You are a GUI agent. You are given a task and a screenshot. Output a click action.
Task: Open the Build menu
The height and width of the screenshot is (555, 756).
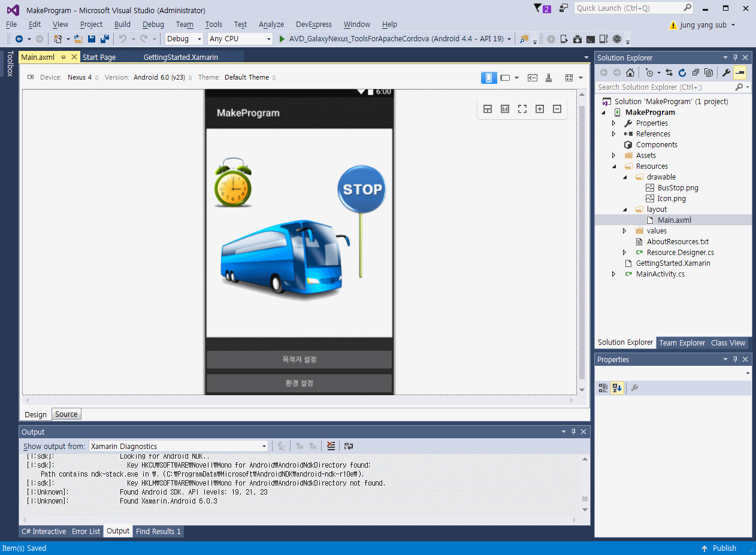click(122, 24)
